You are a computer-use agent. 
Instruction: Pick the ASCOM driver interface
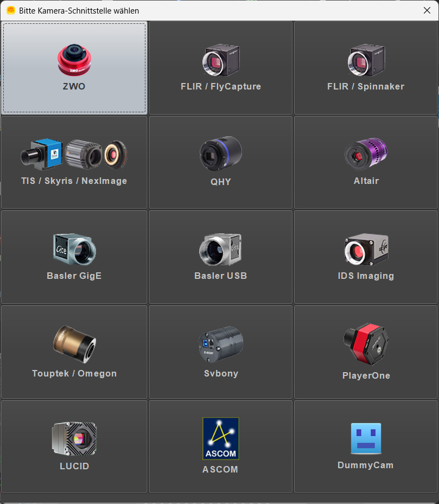(x=221, y=446)
